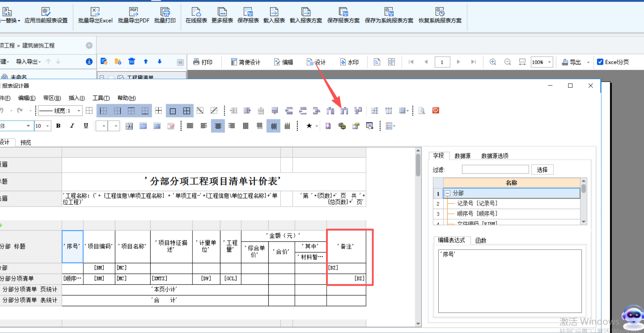Click inside the 过滤 filter input field
Viewport: 644px width, 333px height.
(496, 169)
